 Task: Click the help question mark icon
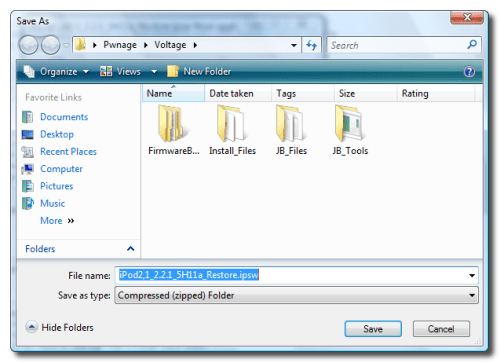point(469,72)
